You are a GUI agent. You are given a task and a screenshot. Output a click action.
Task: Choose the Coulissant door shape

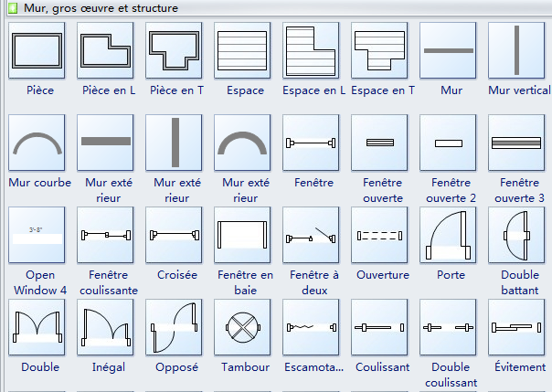pyautogui.click(x=379, y=327)
